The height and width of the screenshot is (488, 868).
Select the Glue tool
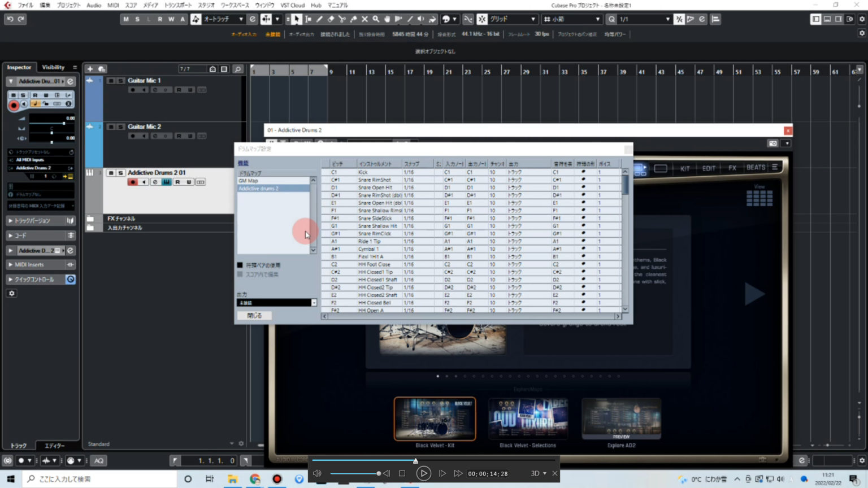(353, 19)
